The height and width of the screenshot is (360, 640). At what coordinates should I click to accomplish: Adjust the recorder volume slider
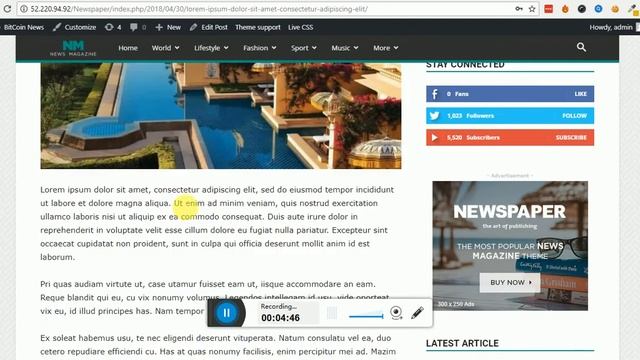366,316
